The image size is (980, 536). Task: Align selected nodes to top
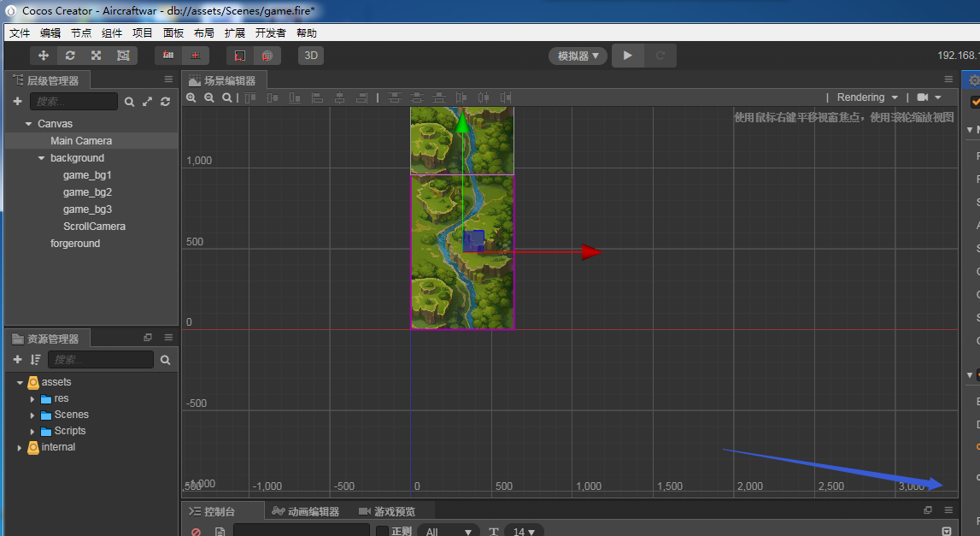pyautogui.click(x=250, y=97)
